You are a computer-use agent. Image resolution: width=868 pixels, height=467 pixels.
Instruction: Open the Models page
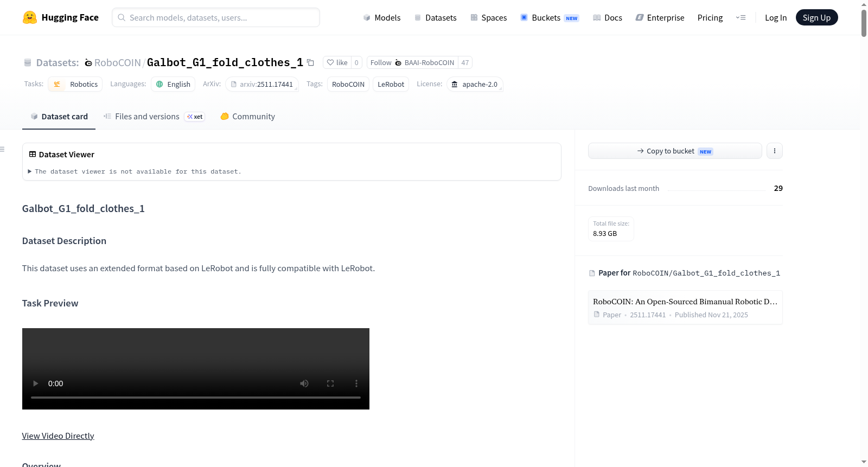pos(382,17)
